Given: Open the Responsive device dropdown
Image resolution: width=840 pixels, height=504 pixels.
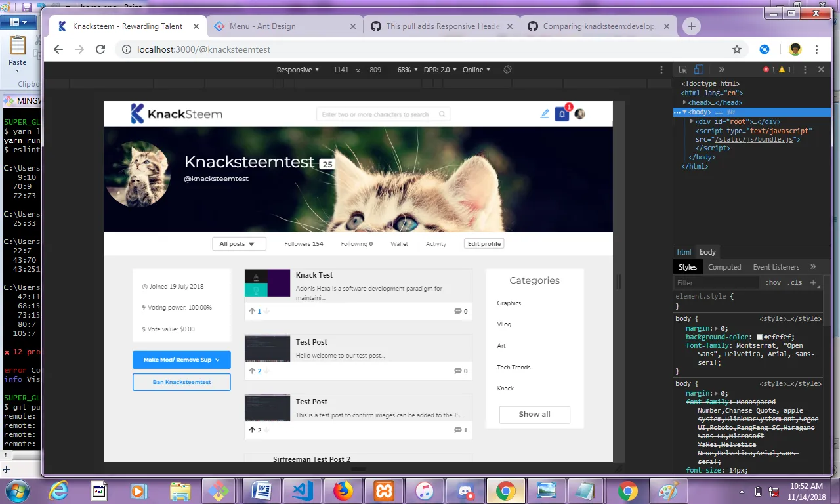Looking at the screenshot, I should [298, 70].
